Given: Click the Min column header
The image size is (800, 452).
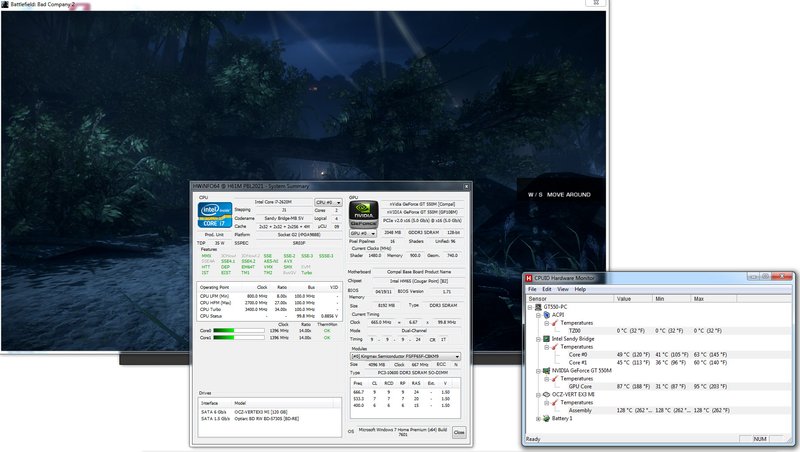Looking at the screenshot, I should pos(671,298).
